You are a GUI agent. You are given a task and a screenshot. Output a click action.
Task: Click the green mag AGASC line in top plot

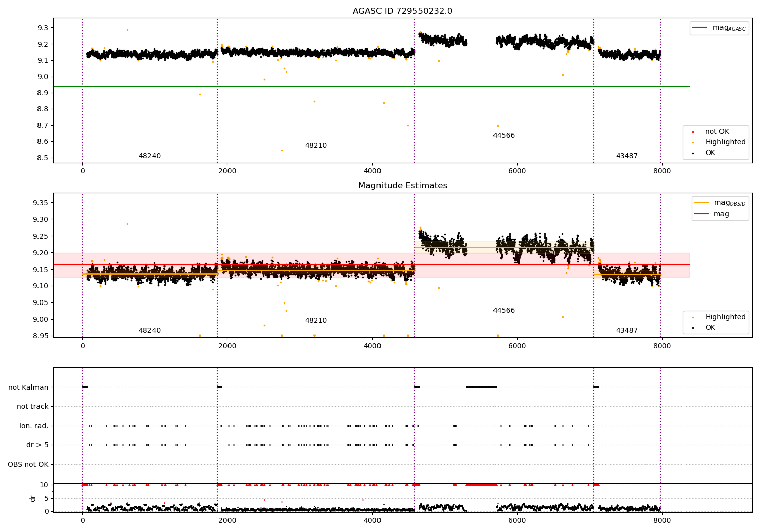[x=371, y=87]
